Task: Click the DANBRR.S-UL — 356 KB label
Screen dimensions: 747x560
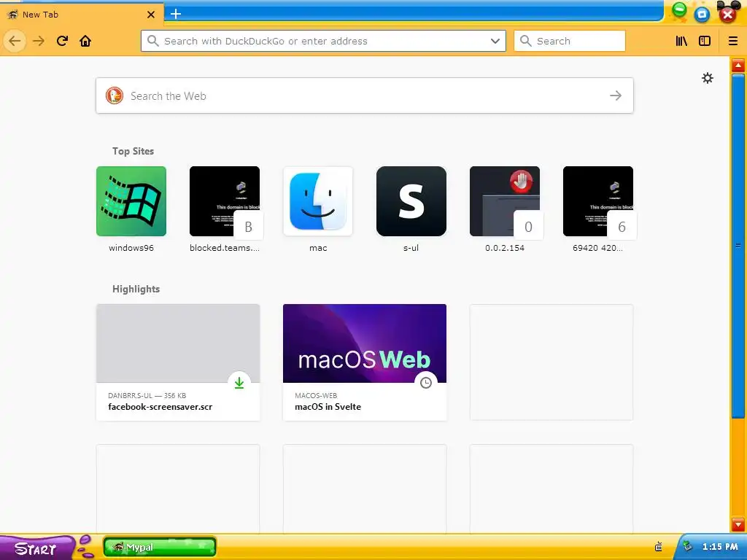Action: click(x=147, y=396)
